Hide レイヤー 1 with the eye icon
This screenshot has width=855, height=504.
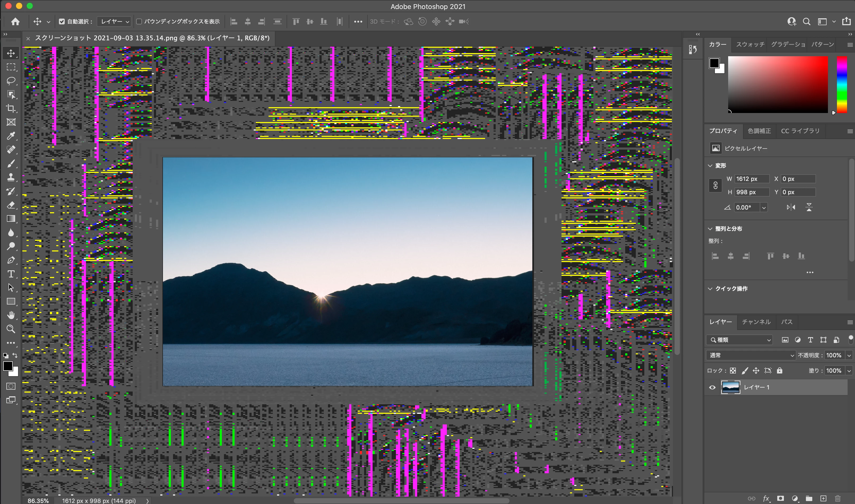click(712, 387)
